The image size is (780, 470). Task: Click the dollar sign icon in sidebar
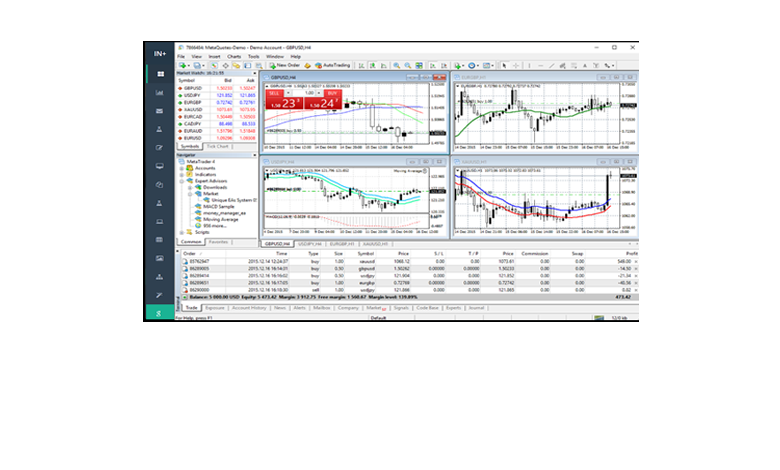pyautogui.click(x=159, y=313)
